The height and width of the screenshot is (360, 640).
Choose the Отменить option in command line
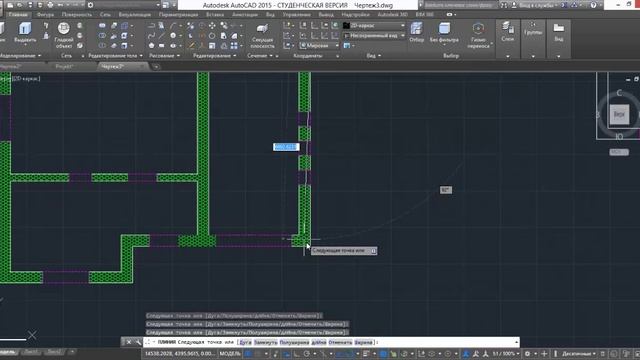[x=340, y=342]
